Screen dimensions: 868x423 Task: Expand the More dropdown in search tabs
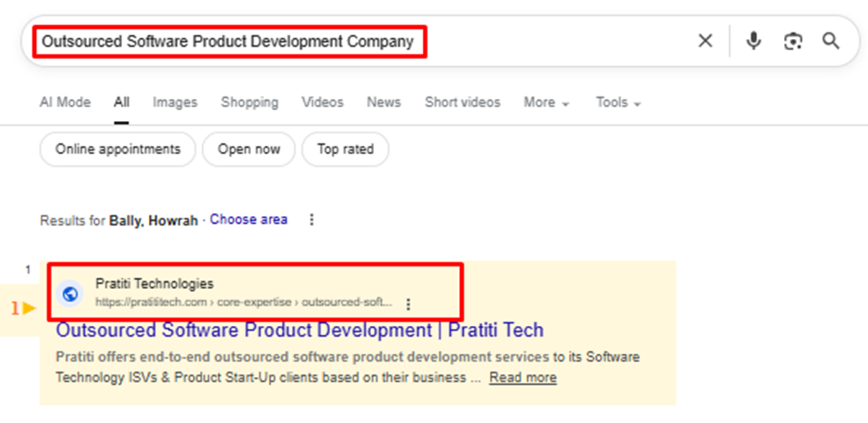(546, 103)
